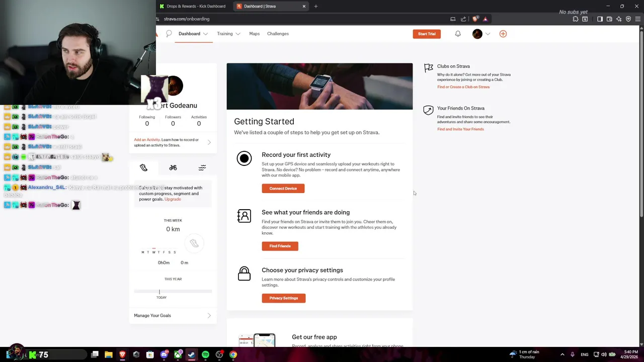Open Steam from the taskbar

[x=192, y=354]
